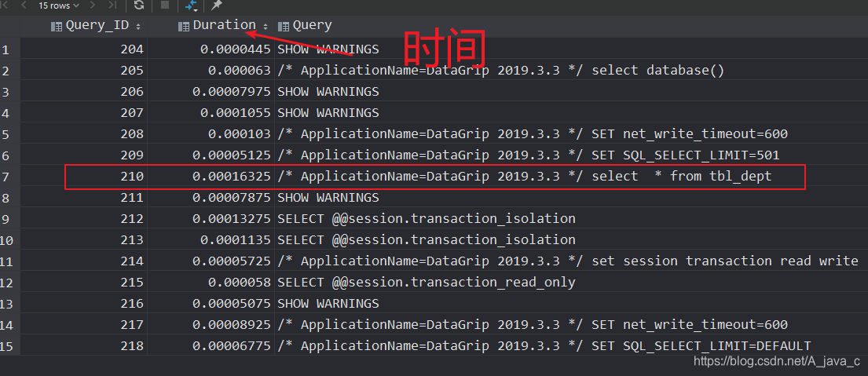Toggle sort arrows on Duration column
868x376 pixels.
point(266,26)
